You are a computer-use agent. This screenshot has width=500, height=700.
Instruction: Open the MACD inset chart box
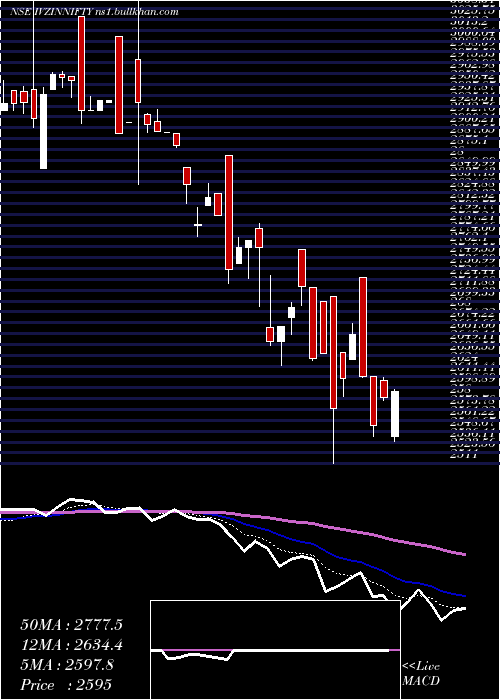click(275, 650)
